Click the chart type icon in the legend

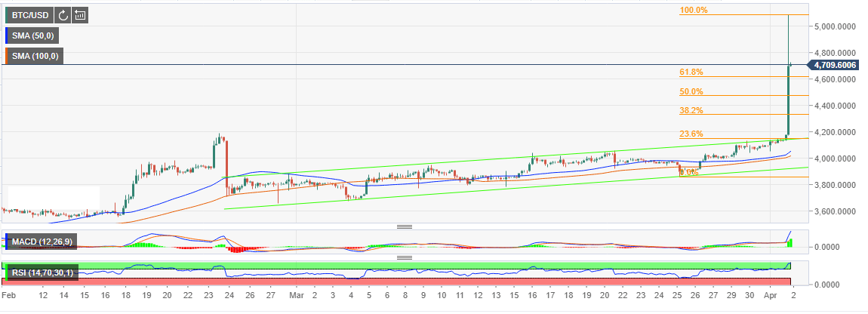[80, 14]
